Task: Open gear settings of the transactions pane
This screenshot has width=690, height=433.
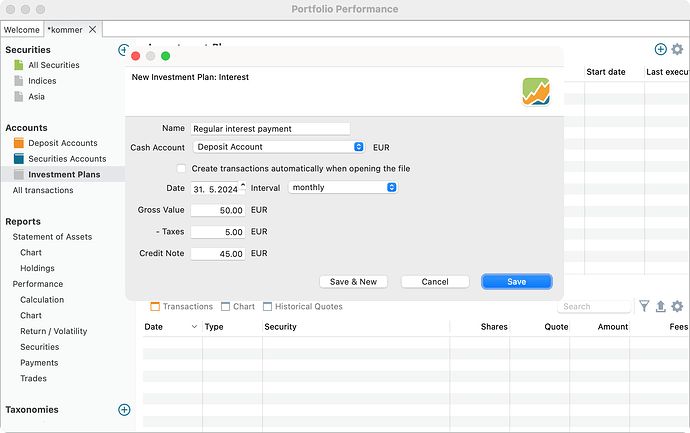Action: point(677,306)
